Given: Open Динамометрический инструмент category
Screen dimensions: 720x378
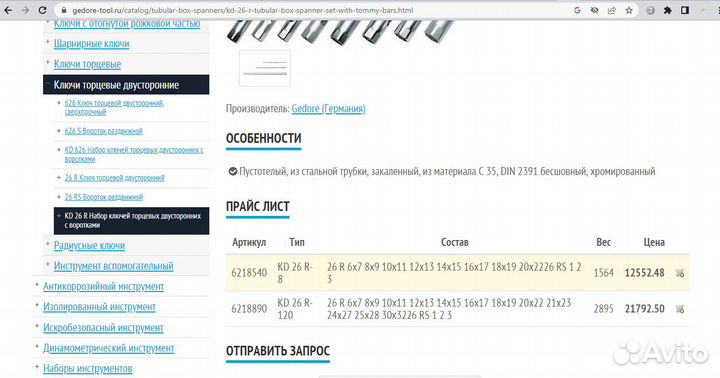Looking at the screenshot, I should (108, 349).
